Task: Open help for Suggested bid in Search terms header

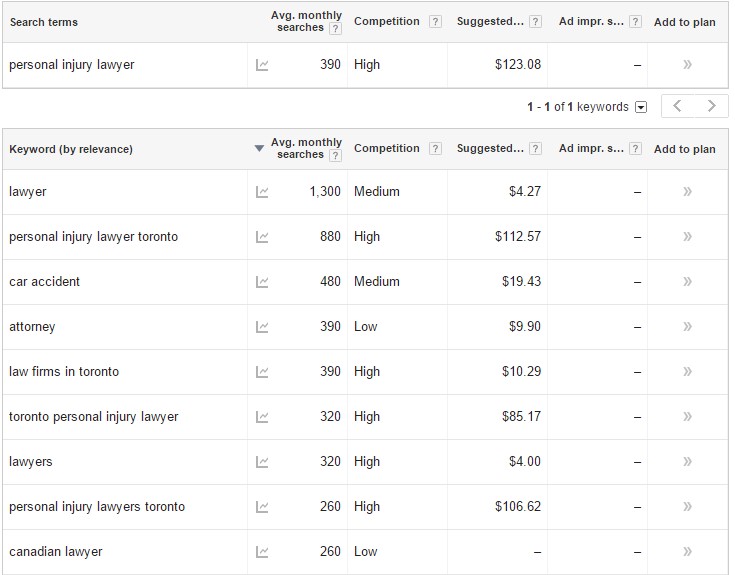Action: point(536,22)
